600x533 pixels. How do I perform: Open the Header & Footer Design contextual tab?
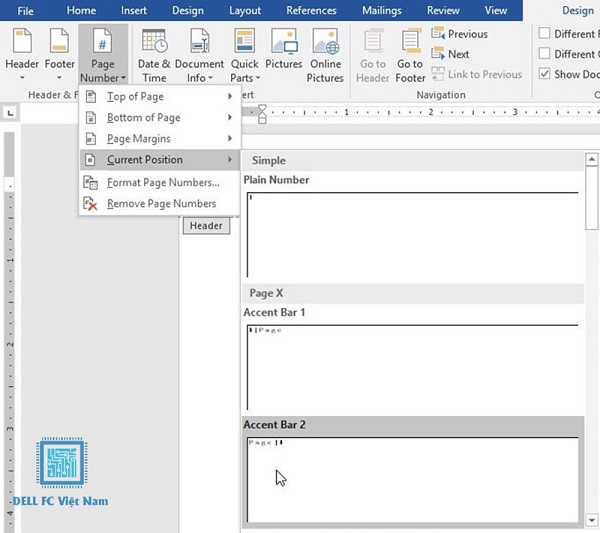578,10
